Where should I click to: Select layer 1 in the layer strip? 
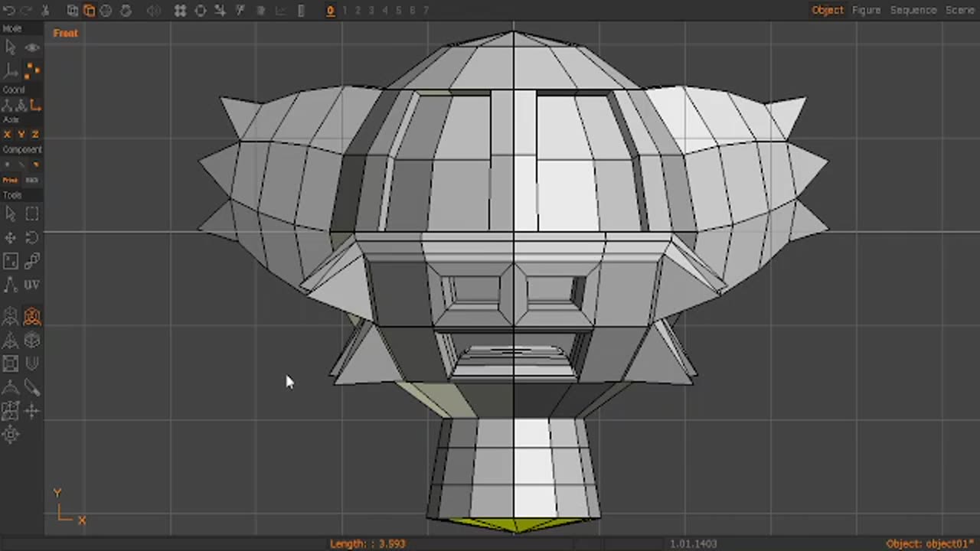[345, 11]
